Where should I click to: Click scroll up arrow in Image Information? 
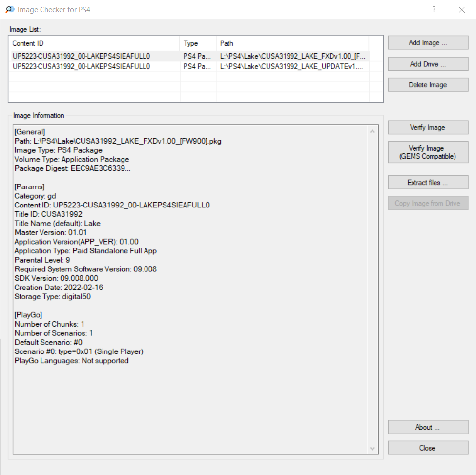(373, 131)
